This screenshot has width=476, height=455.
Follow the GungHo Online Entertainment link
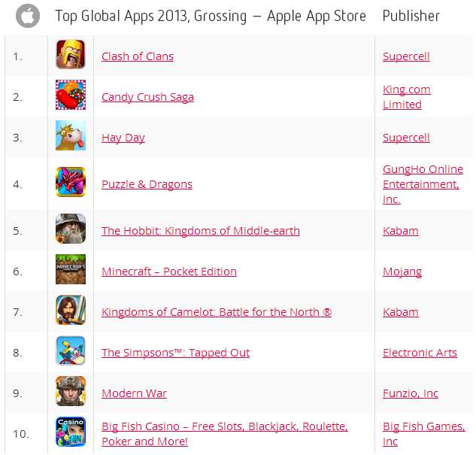click(x=423, y=184)
